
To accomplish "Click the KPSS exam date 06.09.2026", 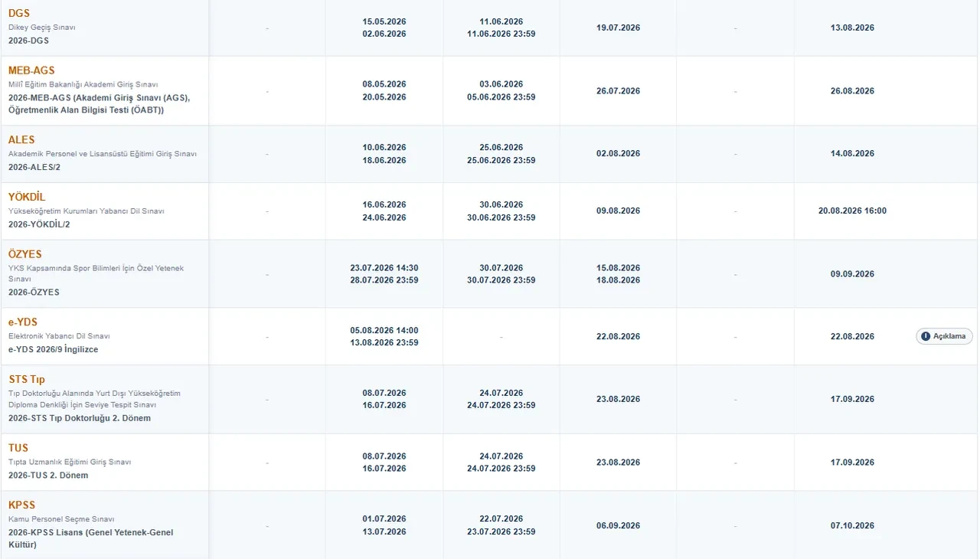I will [618, 525].
